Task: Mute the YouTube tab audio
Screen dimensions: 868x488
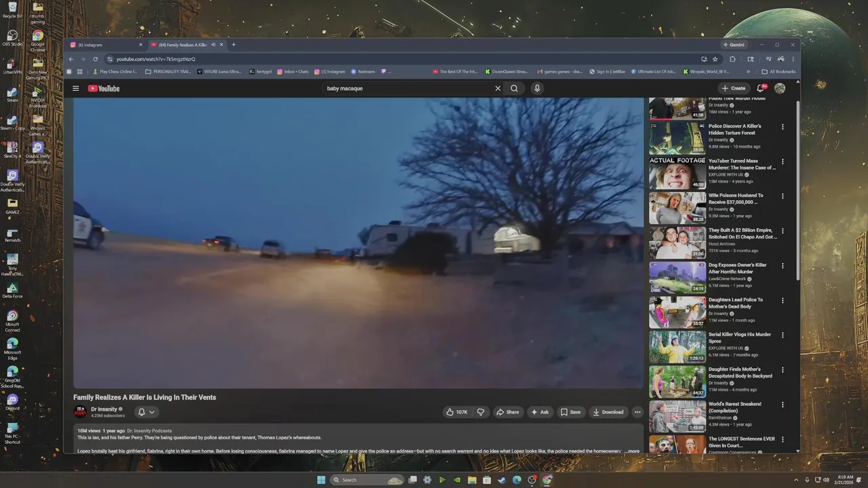Action: click(x=213, y=45)
